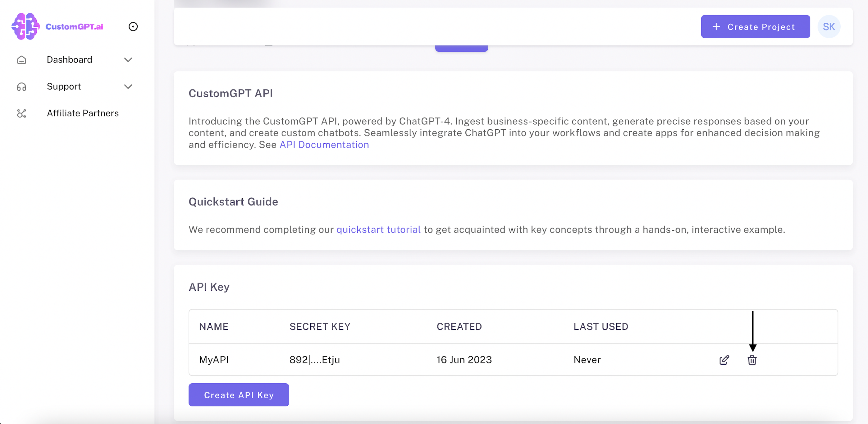The image size is (868, 424).
Task: Open the Support menu item
Action: coord(64,87)
